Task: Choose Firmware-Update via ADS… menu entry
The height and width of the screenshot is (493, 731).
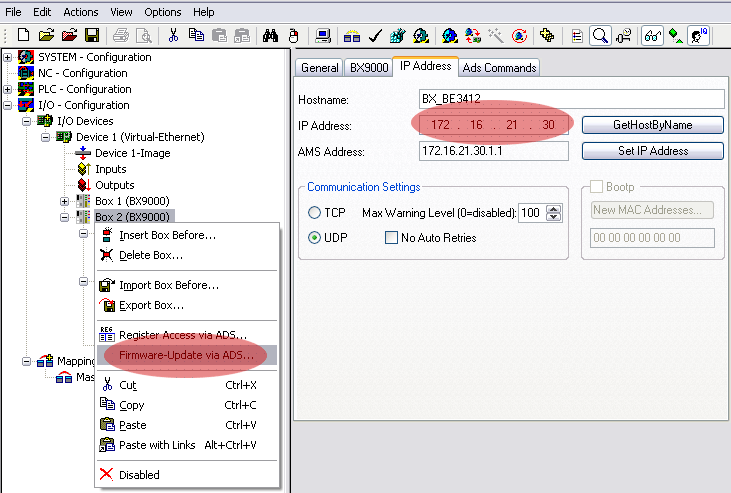Action: click(x=186, y=355)
